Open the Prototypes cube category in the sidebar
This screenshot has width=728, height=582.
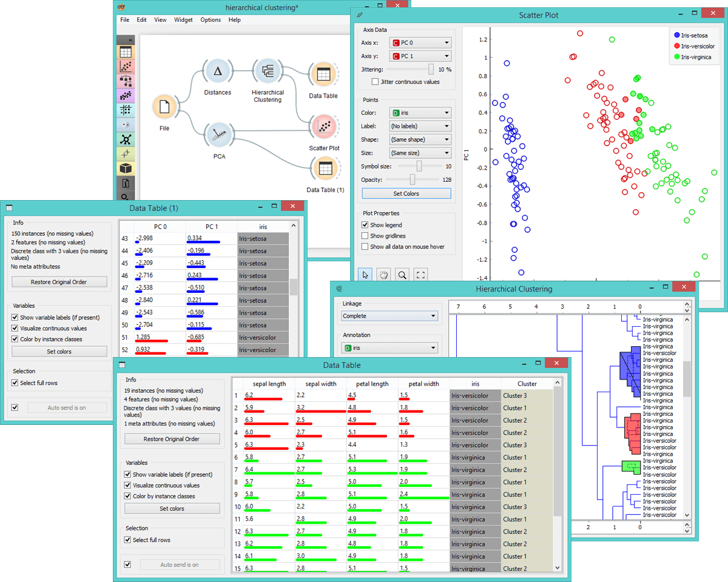pos(126,168)
